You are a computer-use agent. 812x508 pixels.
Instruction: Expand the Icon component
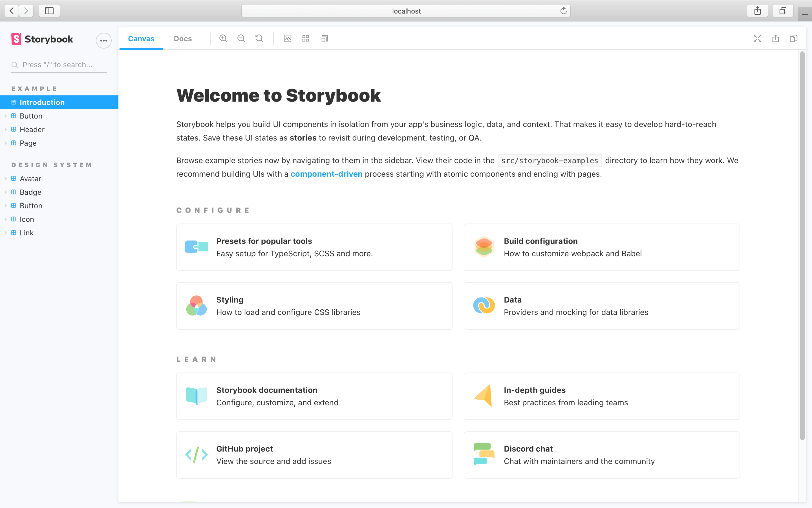coord(59,219)
